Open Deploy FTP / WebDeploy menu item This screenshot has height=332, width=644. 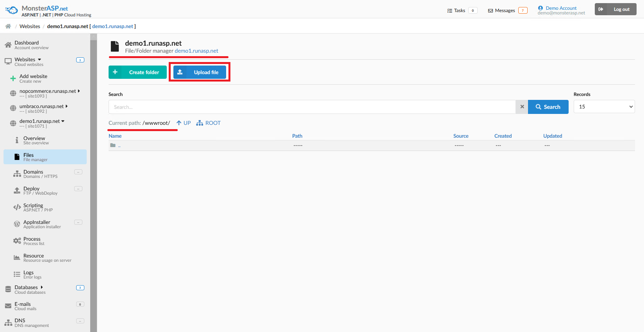click(x=45, y=190)
